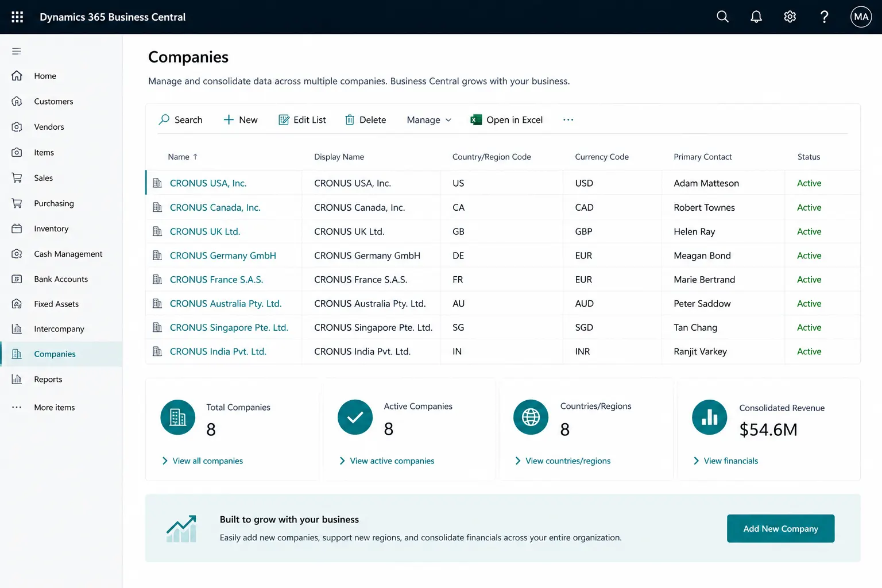Open the CRONUS Germany GmbH link

pos(223,256)
